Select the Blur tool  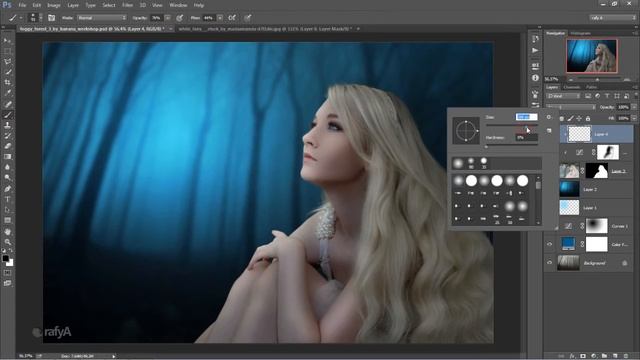coord(7,167)
